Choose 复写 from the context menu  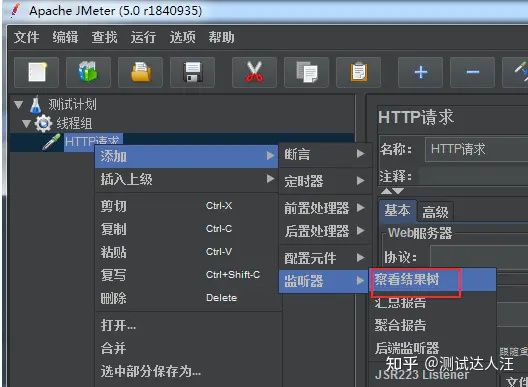(187, 275)
